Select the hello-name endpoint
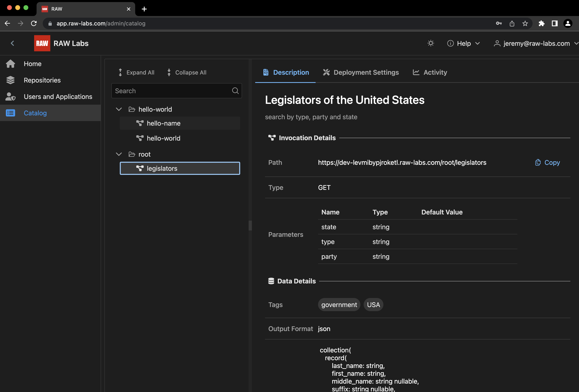579x392 pixels. click(180, 123)
